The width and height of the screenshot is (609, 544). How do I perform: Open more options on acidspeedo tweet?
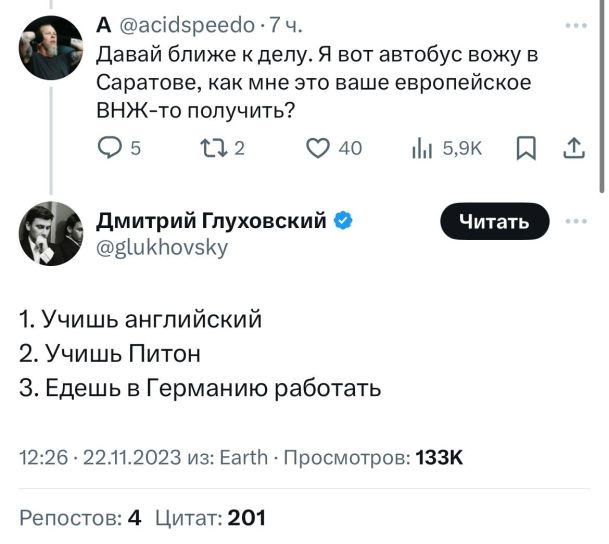click(x=572, y=26)
